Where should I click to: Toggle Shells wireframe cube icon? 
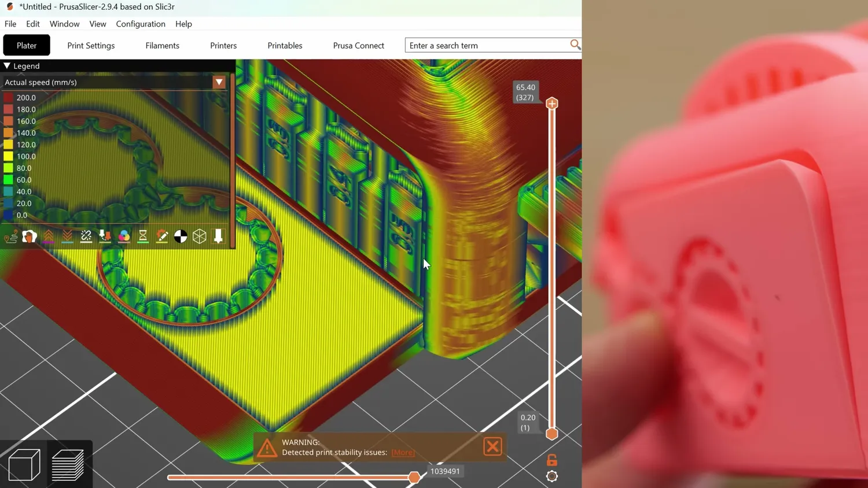pos(200,236)
